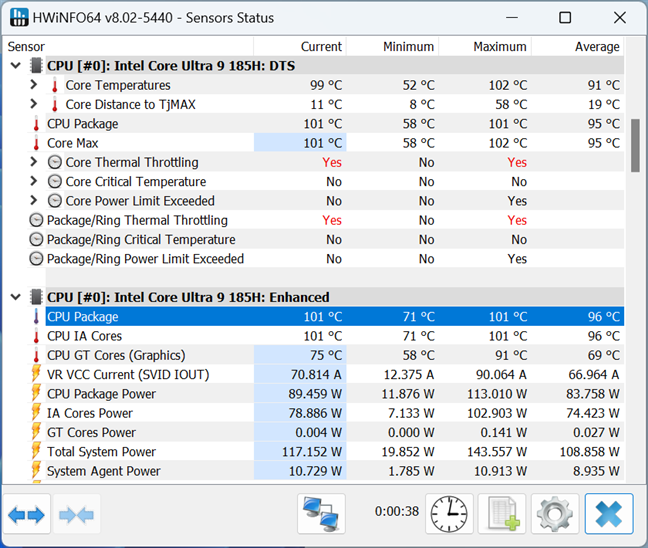Click thermometer icon beside Core Distance to TjMAX

click(55, 105)
